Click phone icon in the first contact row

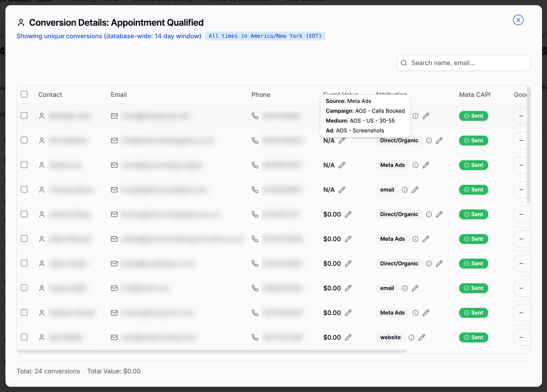click(x=255, y=116)
